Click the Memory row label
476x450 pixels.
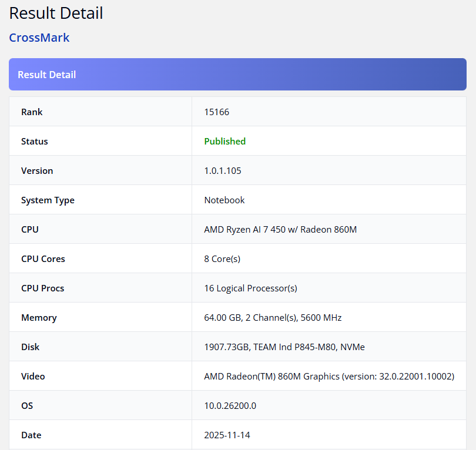[39, 317]
